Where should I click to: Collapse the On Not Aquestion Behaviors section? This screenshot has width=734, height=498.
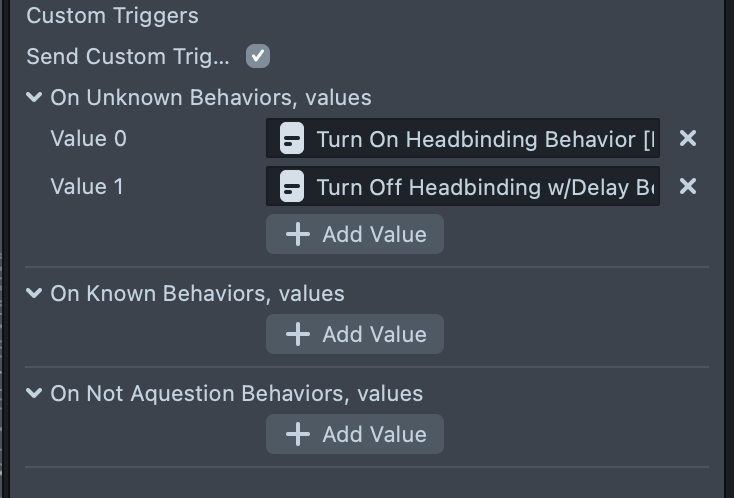(x=35, y=394)
